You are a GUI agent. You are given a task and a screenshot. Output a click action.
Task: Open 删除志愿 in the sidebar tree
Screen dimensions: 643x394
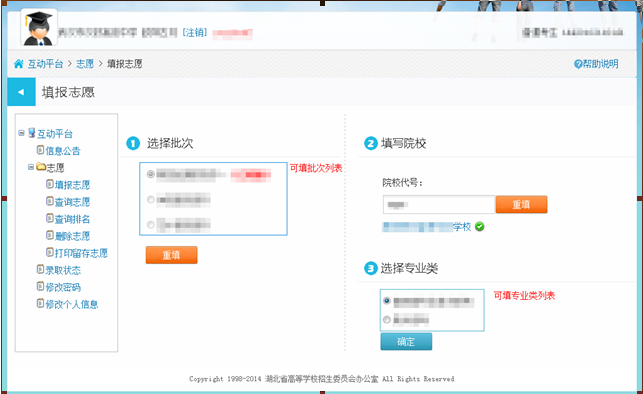[x=73, y=236]
